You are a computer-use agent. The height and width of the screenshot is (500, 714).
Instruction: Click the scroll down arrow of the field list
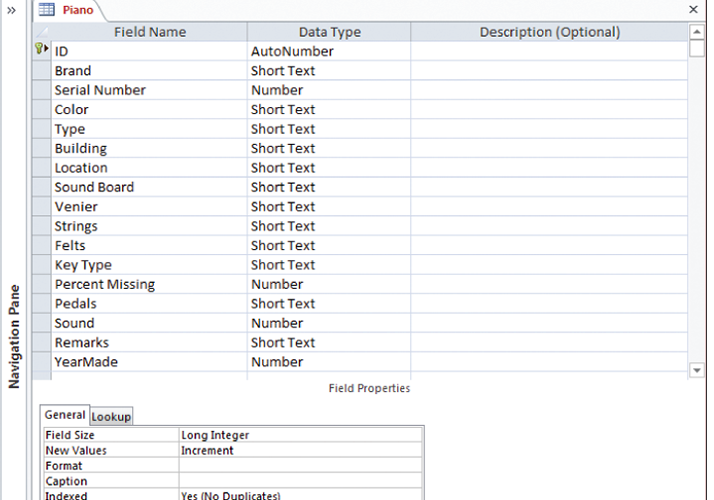click(x=697, y=370)
